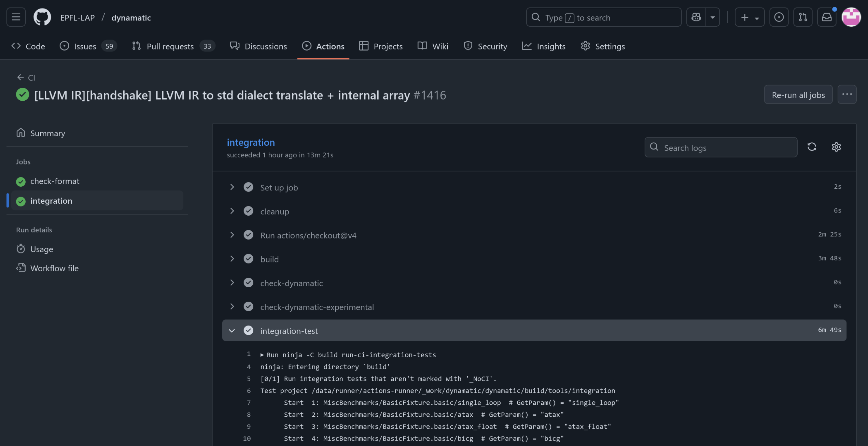Image resolution: width=868 pixels, height=446 pixels.
Task: Open the navigation hamburger menu
Action: (x=16, y=17)
